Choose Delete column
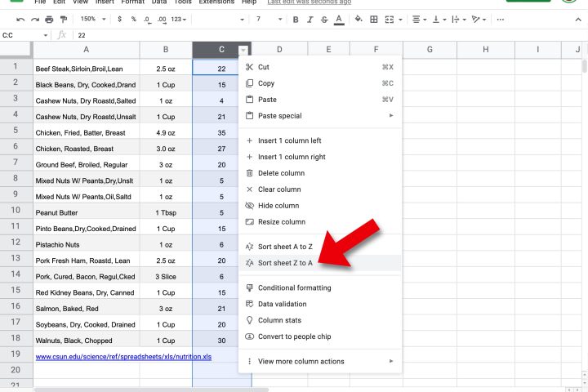588x392 pixels. tap(320, 173)
